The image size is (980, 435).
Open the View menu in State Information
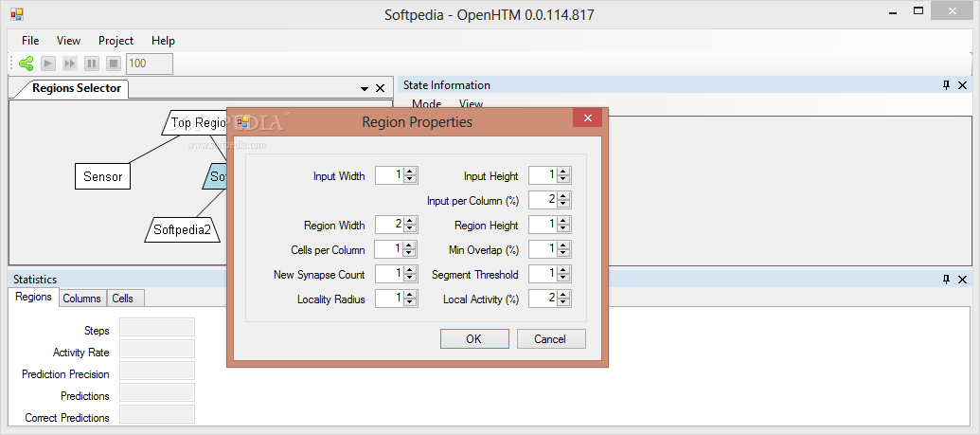[472, 104]
